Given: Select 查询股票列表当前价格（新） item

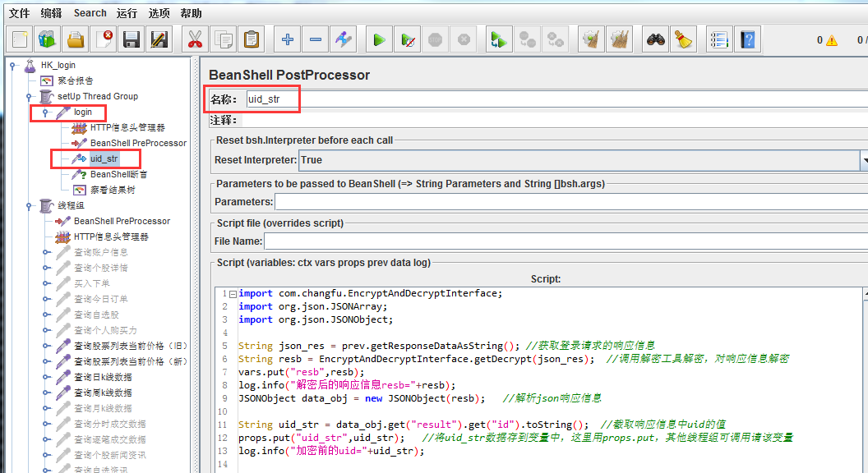Looking at the screenshot, I should (131, 362).
